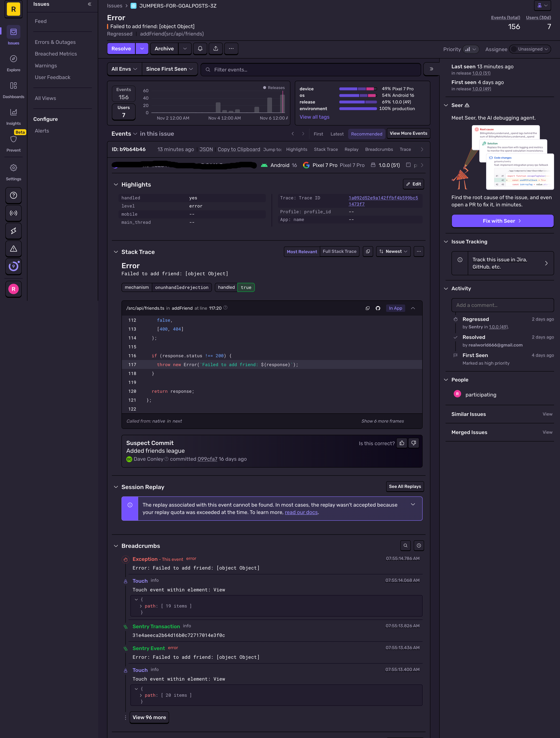Copy stack trace with the copy icon
Viewport: 560px width, 738px height.
coord(368,252)
